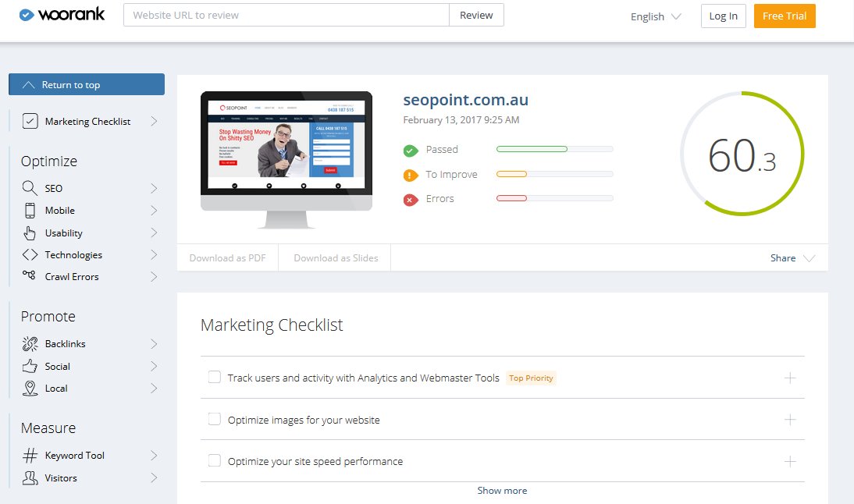Click the Top Priority tag
Screen dimensions: 854x504
coord(531,378)
